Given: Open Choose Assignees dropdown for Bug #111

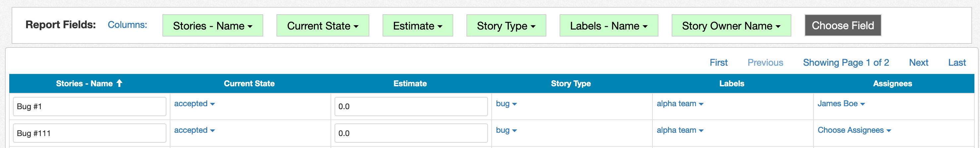Looking at the screenshot, I should 854,130.
